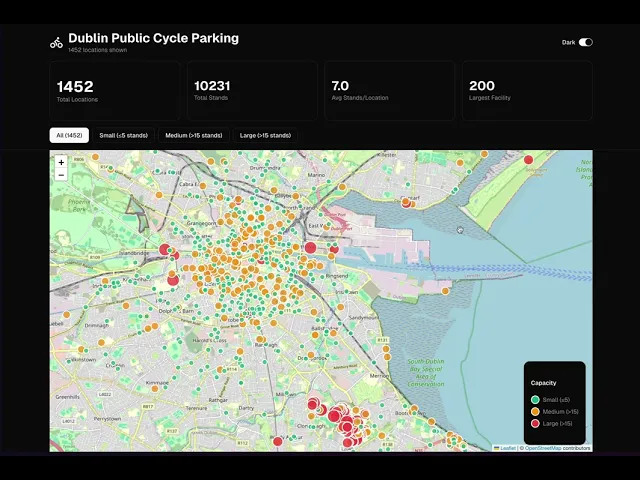Viewport: 640px width, 480px height.
Task: Click the red marker on Bull Island
Action: [x=529, y=160]
